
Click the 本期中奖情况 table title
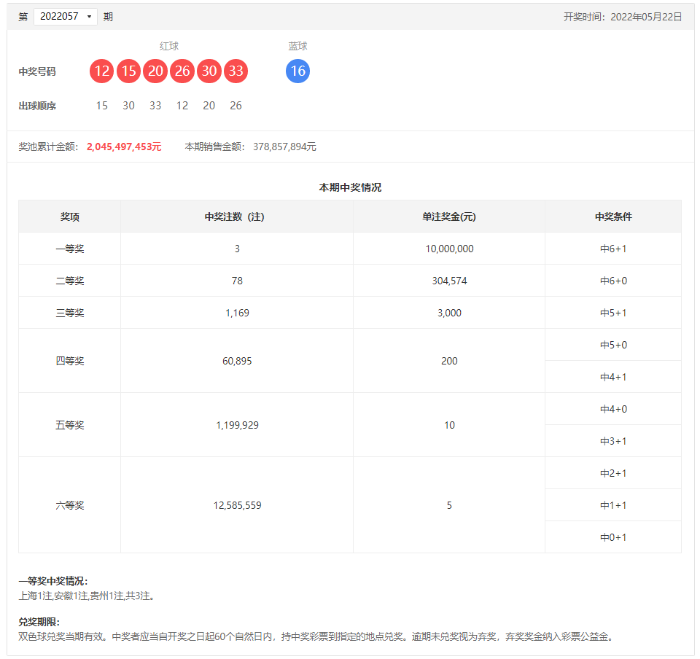click(350, 187)
